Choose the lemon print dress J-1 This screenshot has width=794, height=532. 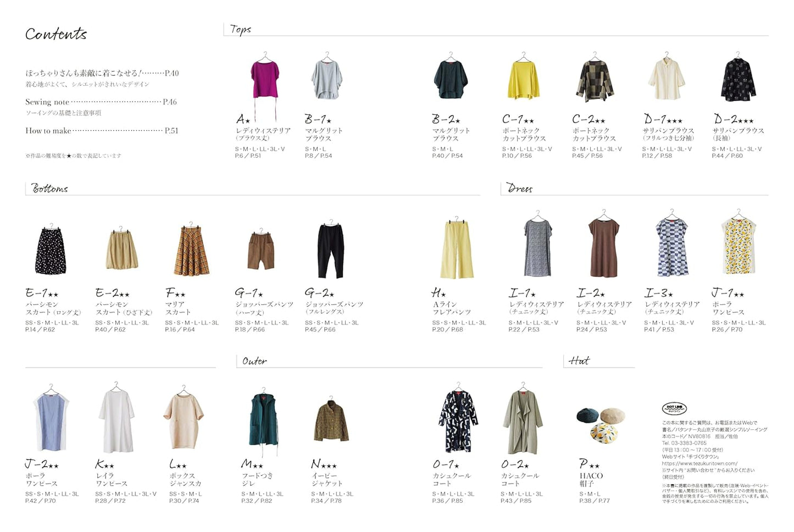point(738,247)
